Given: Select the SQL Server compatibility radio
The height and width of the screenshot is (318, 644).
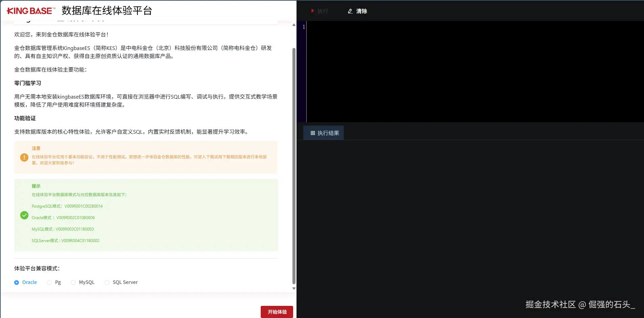Looking at the screenshot, I should (107, 283).
